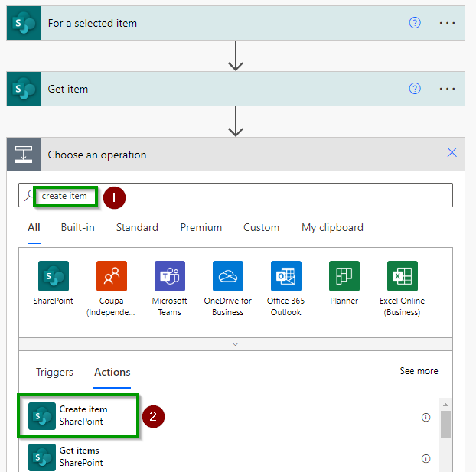Screen dimensions: 476x472
Task: Switch to the Standard tab
Action: click(x=137, y=227)
